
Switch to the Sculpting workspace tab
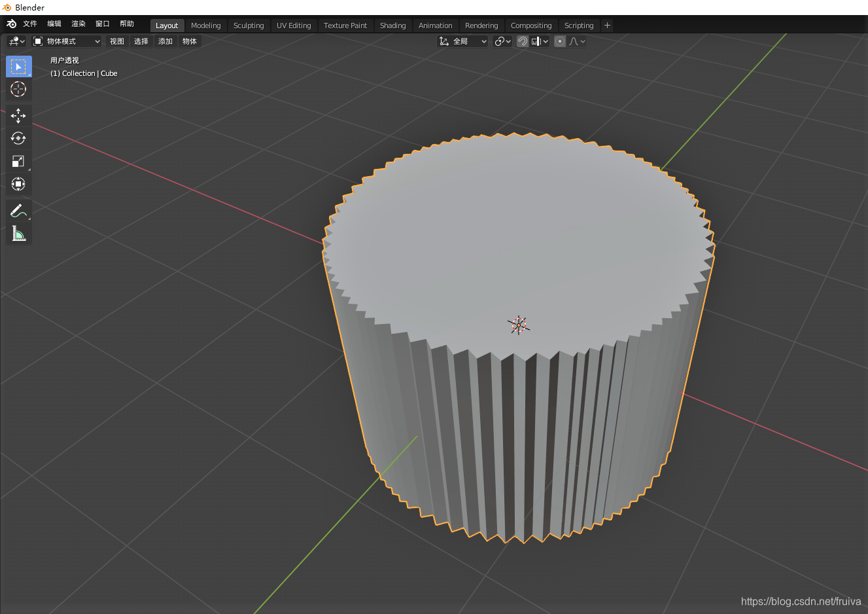click(x=249, y=26)
